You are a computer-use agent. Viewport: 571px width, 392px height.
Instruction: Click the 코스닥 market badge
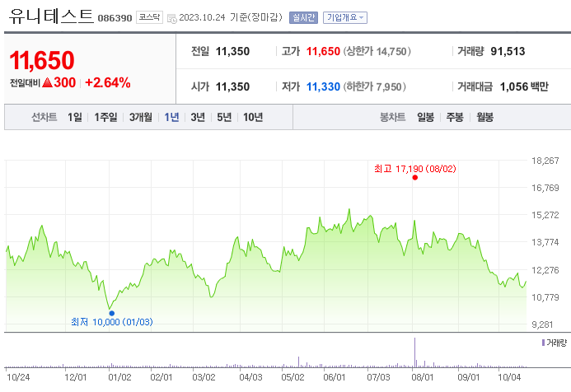149,17
